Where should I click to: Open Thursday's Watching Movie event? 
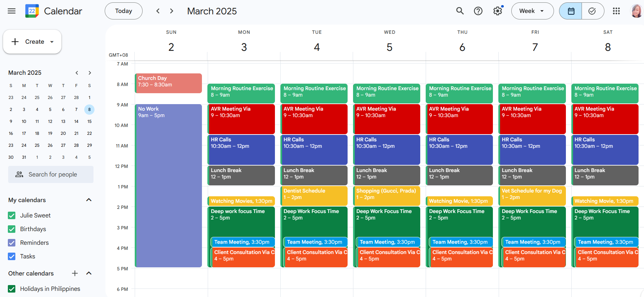(x=459, y=201)
